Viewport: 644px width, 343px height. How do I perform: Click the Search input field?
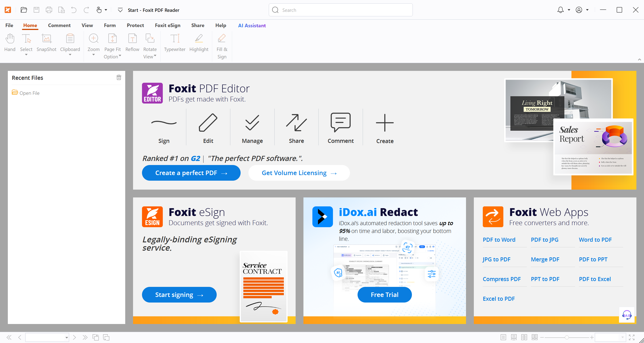[345, 10]
